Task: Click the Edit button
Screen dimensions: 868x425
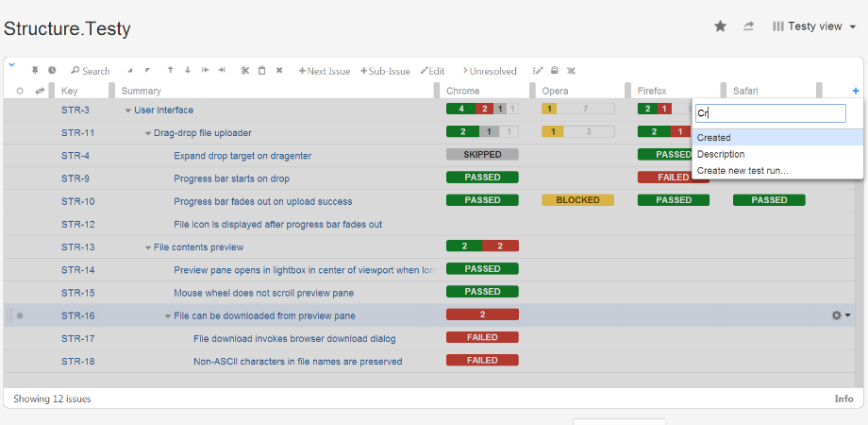Action: click(x=433, y=71)
